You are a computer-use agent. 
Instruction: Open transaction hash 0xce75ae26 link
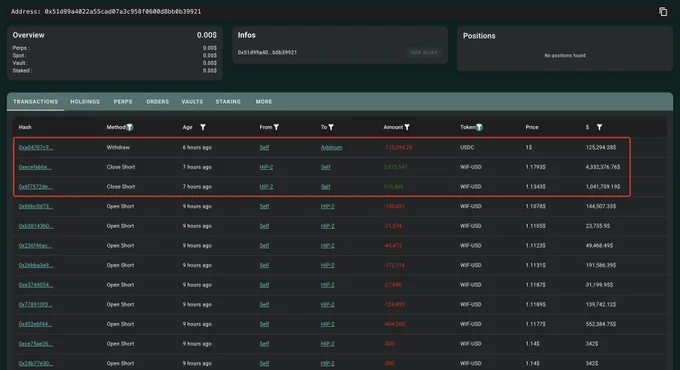point(36,344)
